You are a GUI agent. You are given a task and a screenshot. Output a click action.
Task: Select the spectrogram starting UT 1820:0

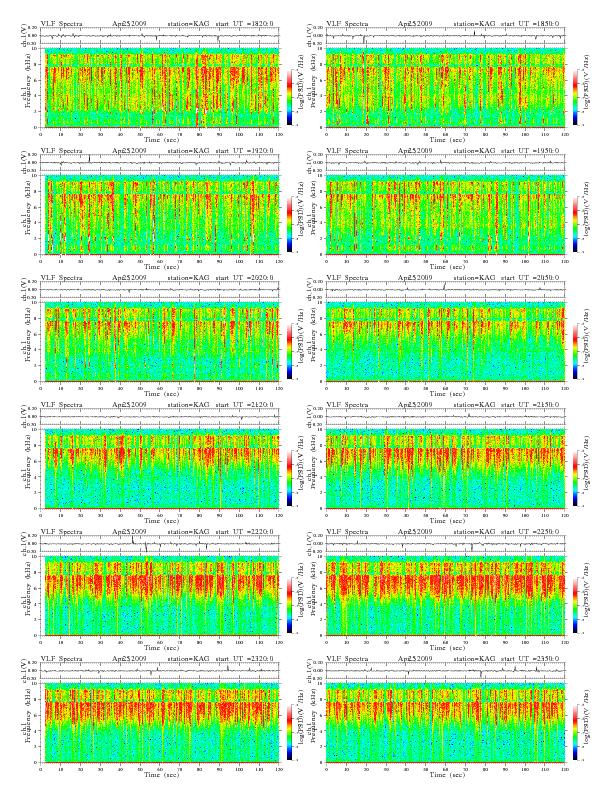[x=160, y=88]
